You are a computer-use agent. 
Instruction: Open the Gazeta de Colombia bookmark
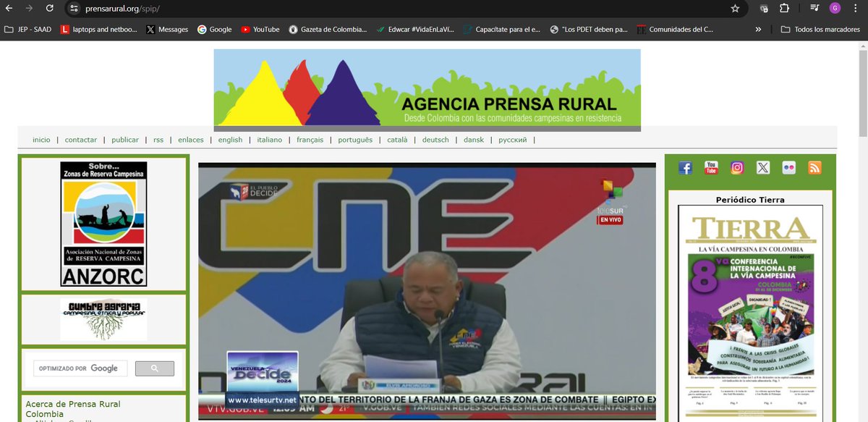328,30
